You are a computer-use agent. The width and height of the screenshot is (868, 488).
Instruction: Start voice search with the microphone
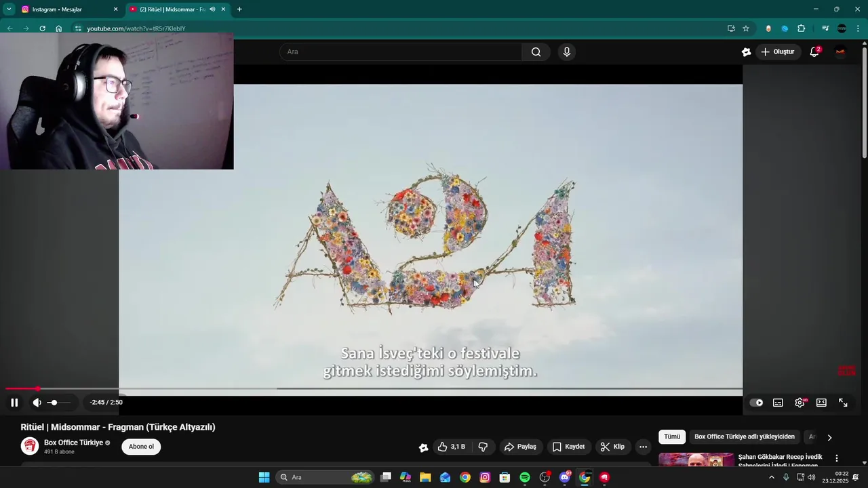pos(567,52)
